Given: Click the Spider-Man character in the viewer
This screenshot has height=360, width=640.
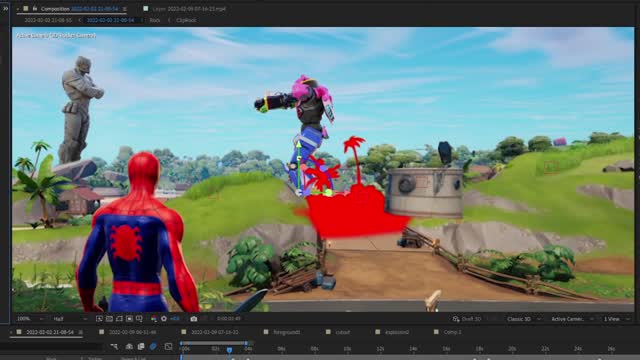Looking at the screenshot, I should point(138,235).
